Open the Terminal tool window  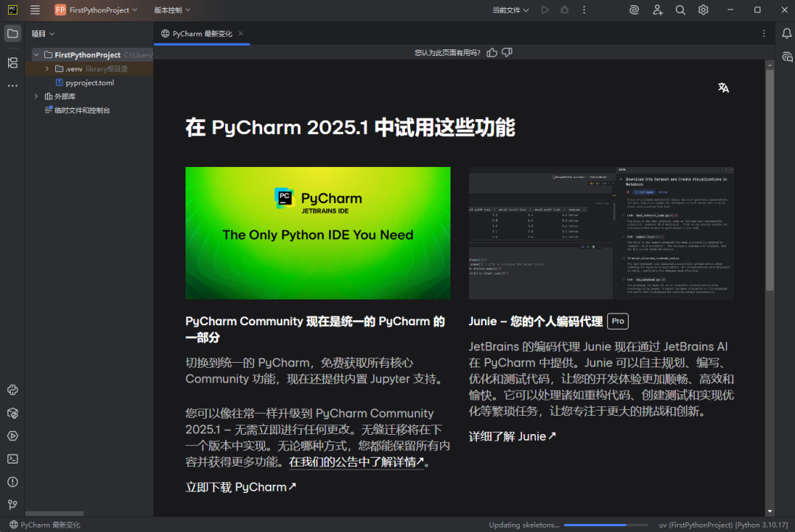coord(12,458)
